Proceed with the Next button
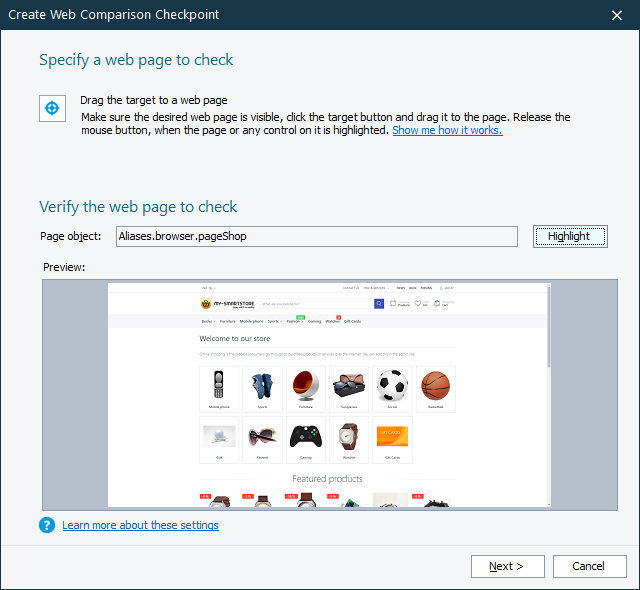The image size is (640, 590). point(508,566)
